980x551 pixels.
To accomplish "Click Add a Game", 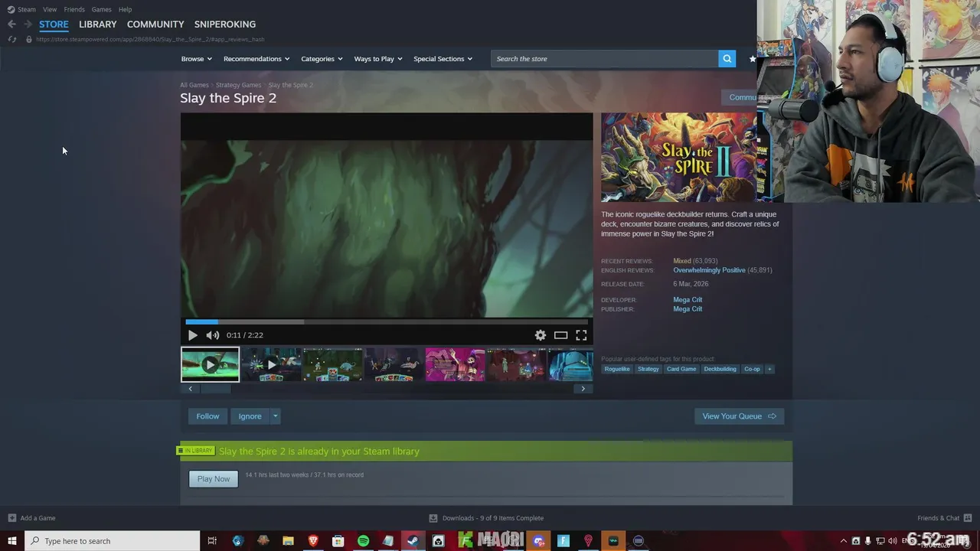I will pos(31,518).
